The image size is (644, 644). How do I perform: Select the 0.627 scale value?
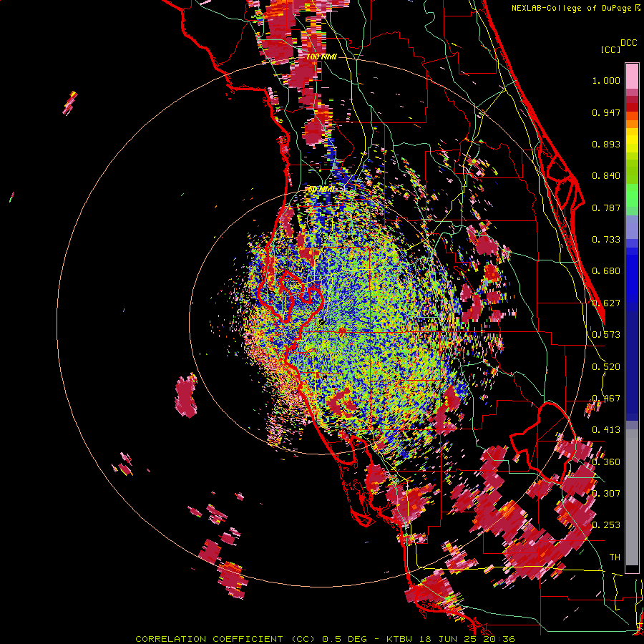click(606, 303)
